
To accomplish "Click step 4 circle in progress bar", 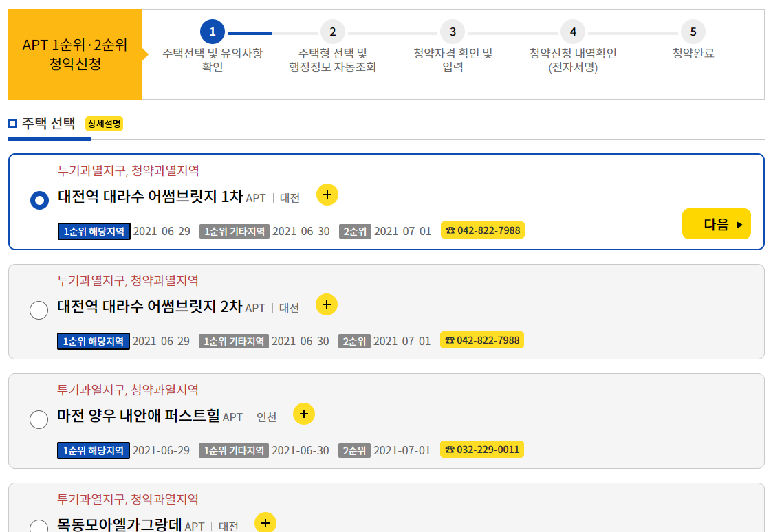I will (573, 32).
